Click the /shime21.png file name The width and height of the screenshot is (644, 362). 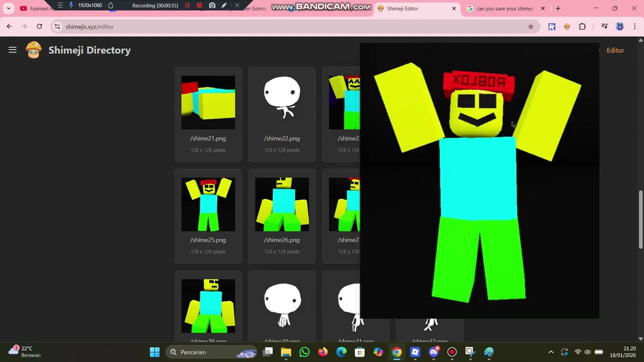tap(208, 138)
